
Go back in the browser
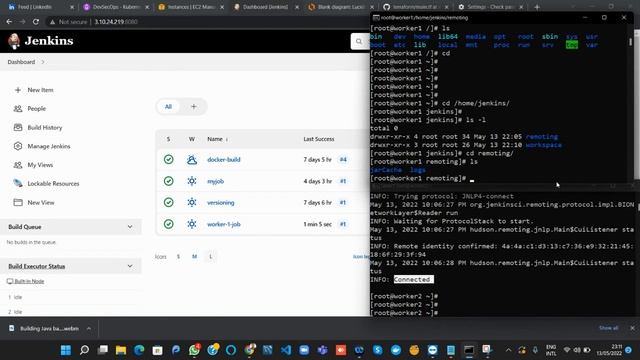click(x=9, y=22)
